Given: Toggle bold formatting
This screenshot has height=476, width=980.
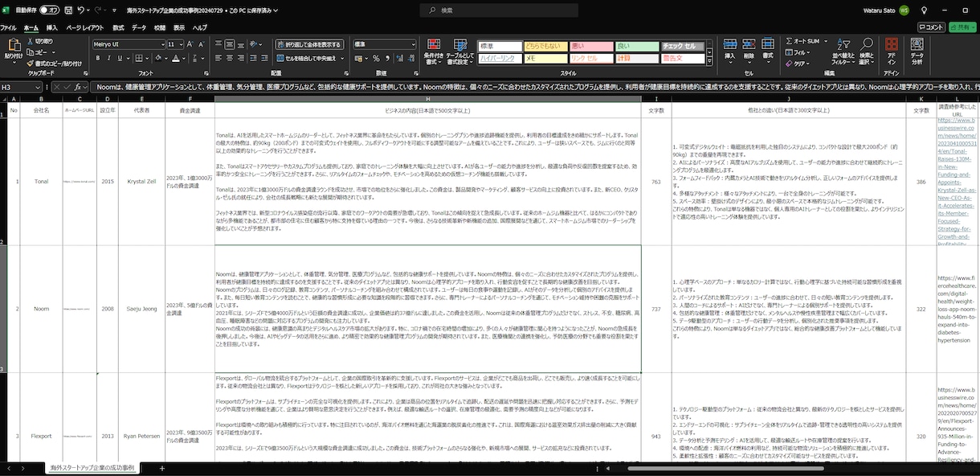Looking at the screenshot, I should (x=97, y=59).
